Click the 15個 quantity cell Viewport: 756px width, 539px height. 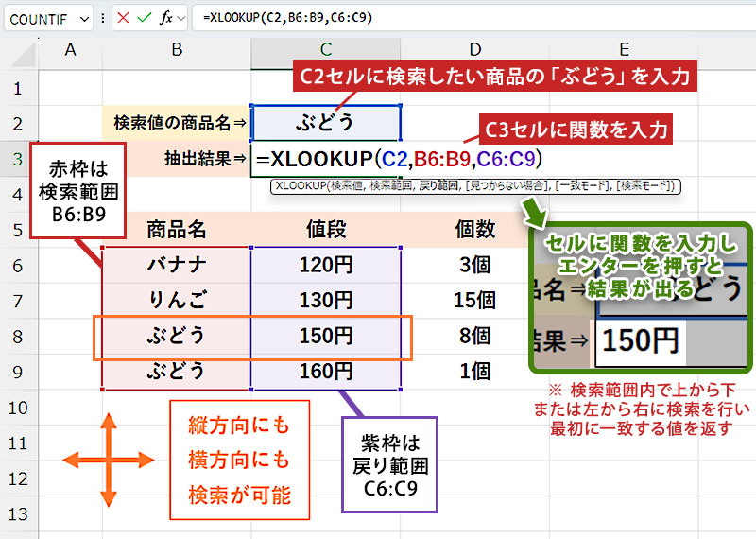(x=476, y=300)
